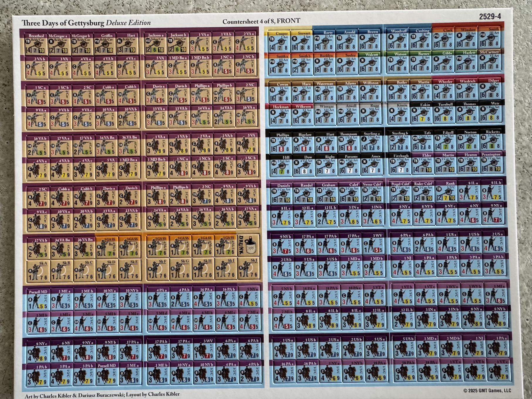The image size is (532, 399).
Task: Select the Wilkeson artillery counter
Action: pos(303,115)
